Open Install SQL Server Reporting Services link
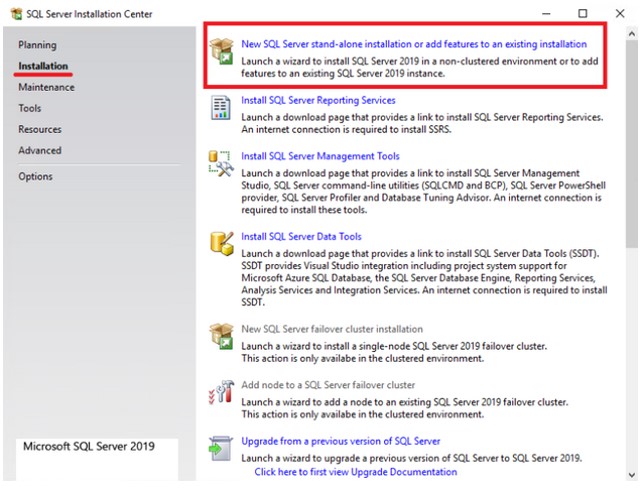The width and height of the screenshot is (641, 490). [x=318, y=100]
